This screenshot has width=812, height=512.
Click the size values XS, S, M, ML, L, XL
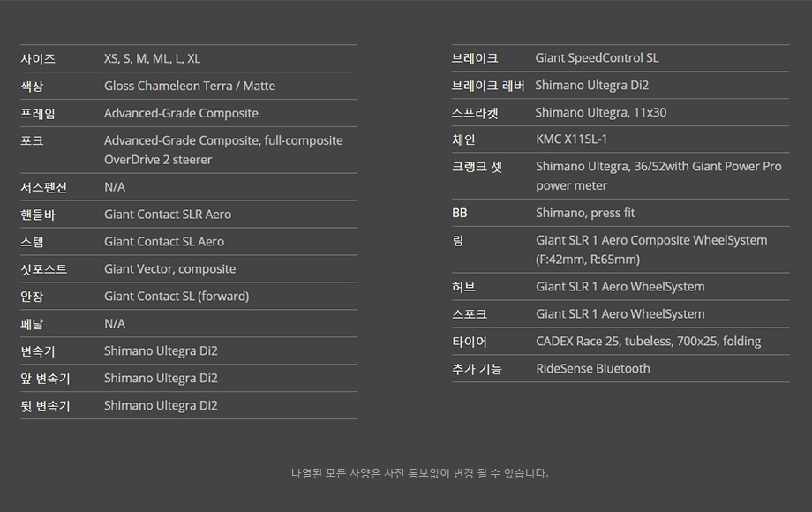click(152, 58)
